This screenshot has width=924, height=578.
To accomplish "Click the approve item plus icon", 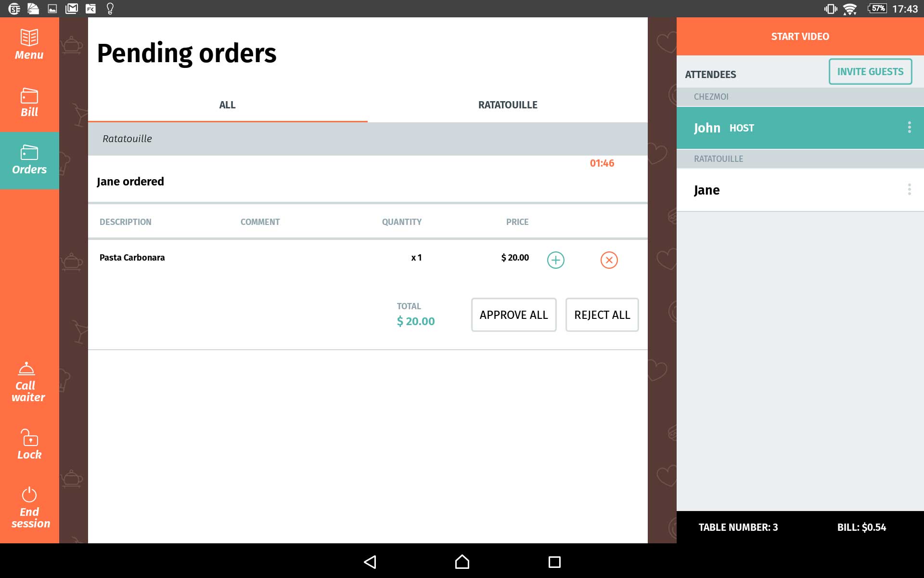I will tap(556, 261).
